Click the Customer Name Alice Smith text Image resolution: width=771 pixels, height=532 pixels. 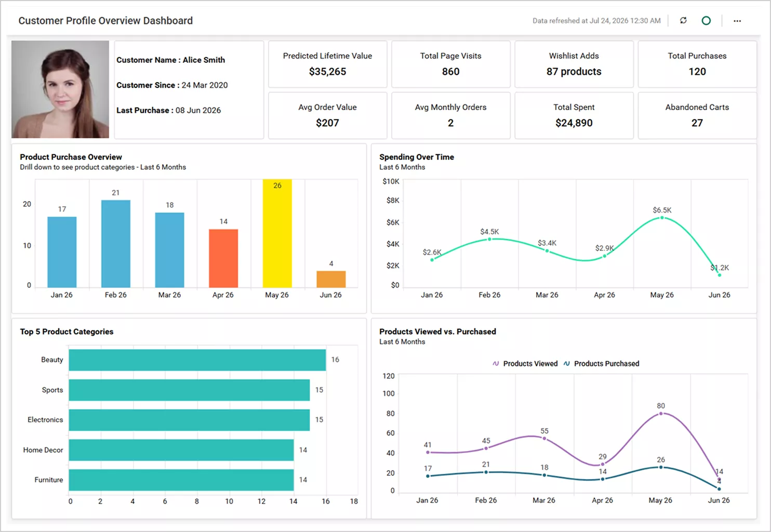click(170, 60)
